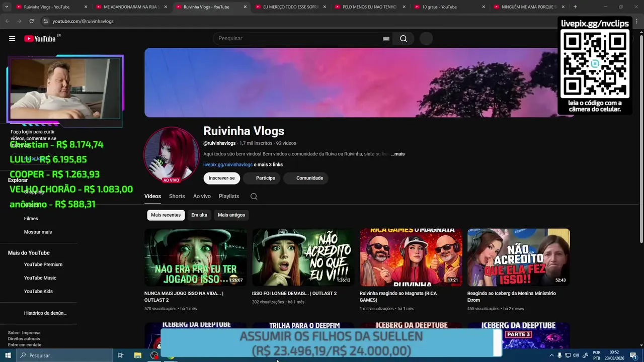This screenshot has height=362, width=644.
Task: Filter videos by Em alta
Action: pos(199,215)
